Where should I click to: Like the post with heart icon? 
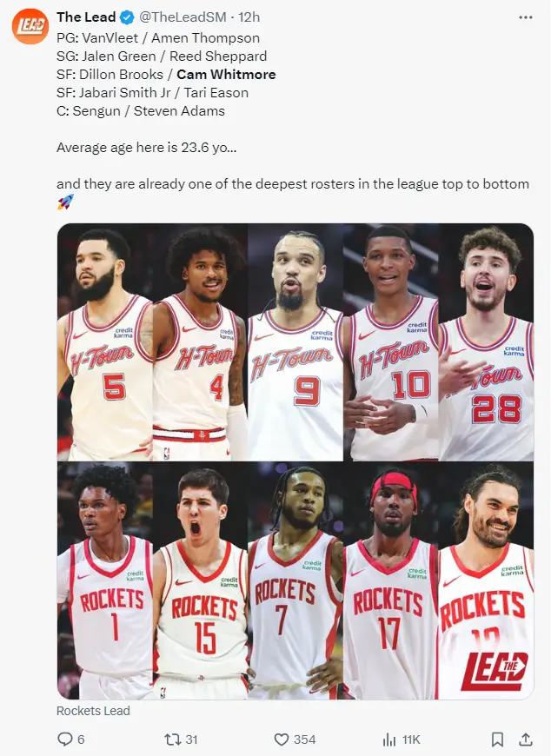[281, 739]
